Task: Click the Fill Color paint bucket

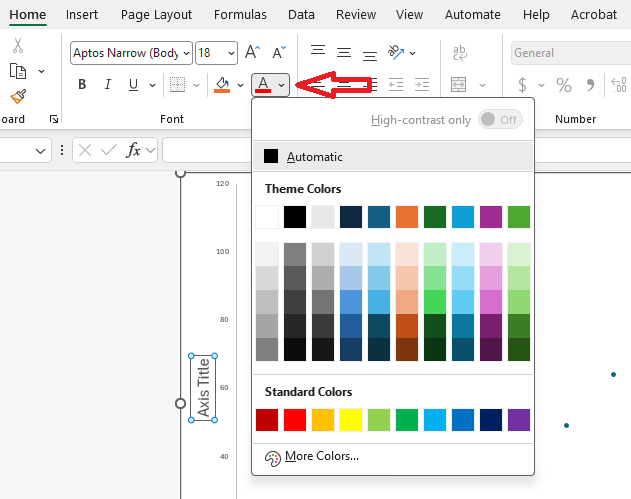Action: [222, 85]
